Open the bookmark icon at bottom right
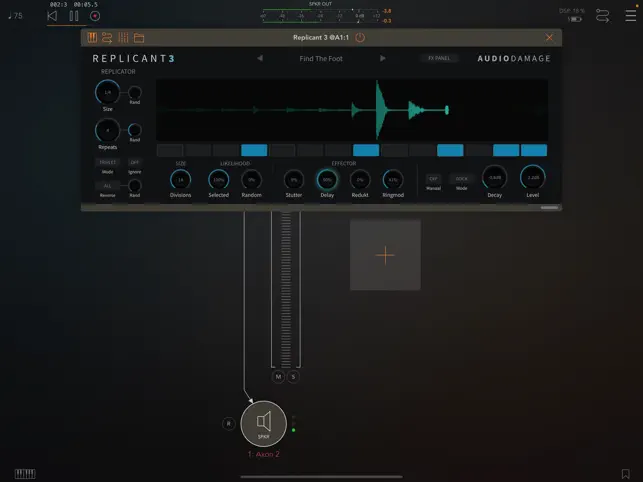 pos(625,474)
